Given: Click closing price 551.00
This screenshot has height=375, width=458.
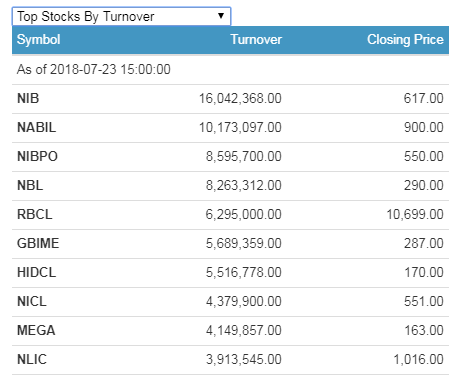Looking at the screenshot, I should click(424, 301).
